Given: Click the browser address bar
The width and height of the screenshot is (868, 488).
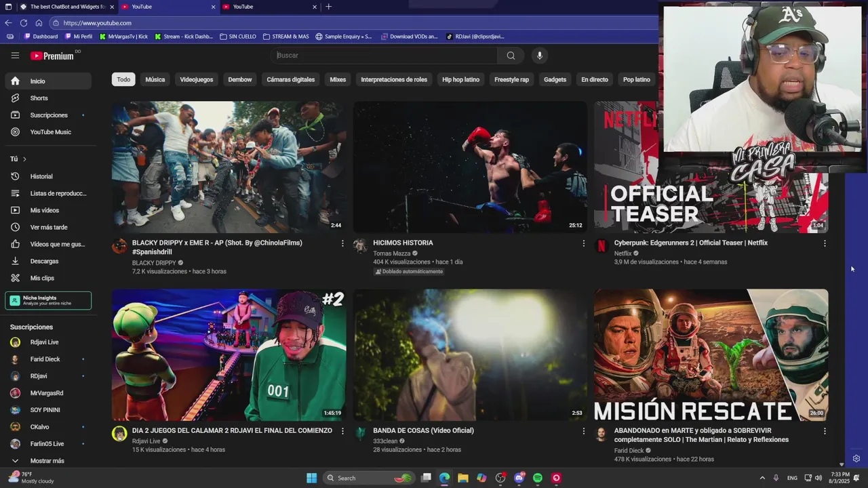Looking at the screenshot, I should (353, 23).
